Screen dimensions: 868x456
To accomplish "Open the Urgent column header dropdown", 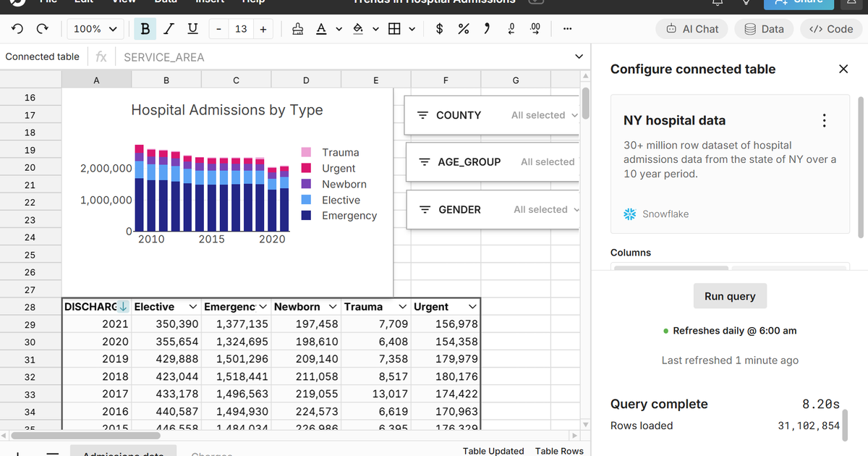I will pos(472,307).
